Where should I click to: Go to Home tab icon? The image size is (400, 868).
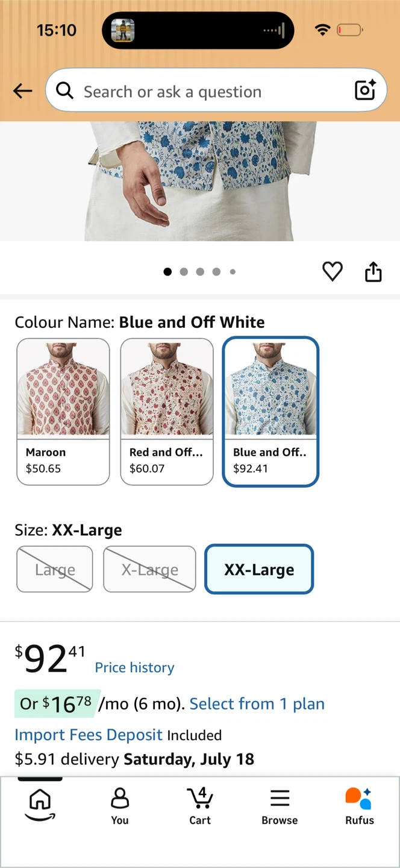(40, 804)
